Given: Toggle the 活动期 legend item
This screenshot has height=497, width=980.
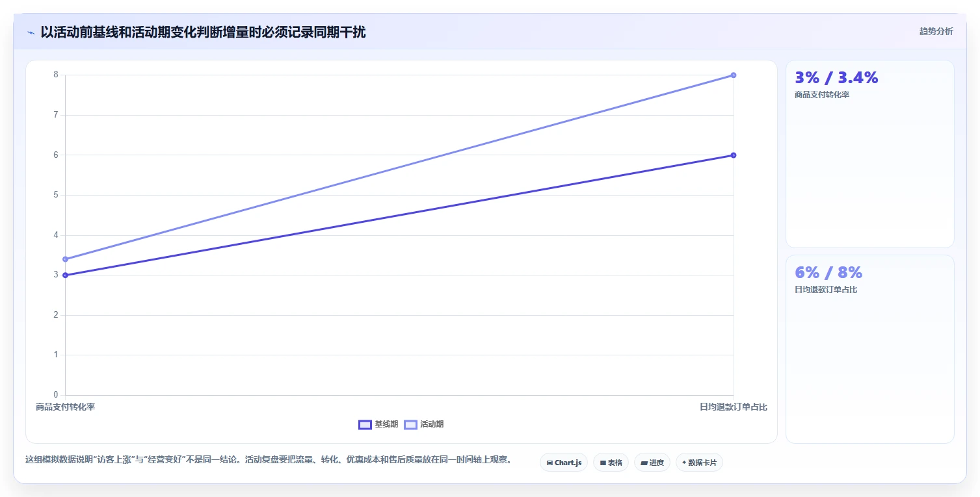Looking at the screenshot, I should 424,424.
